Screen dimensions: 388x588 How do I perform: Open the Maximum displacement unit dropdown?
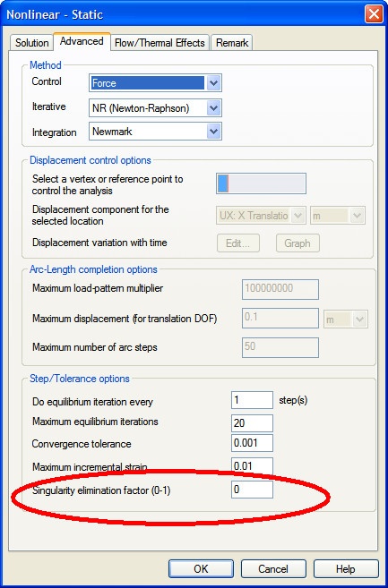point(346,320)
